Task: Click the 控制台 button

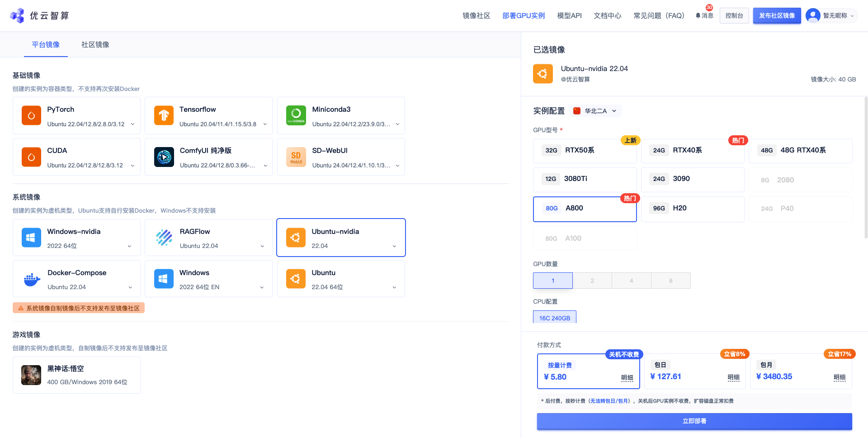Action: coord(734,15)
